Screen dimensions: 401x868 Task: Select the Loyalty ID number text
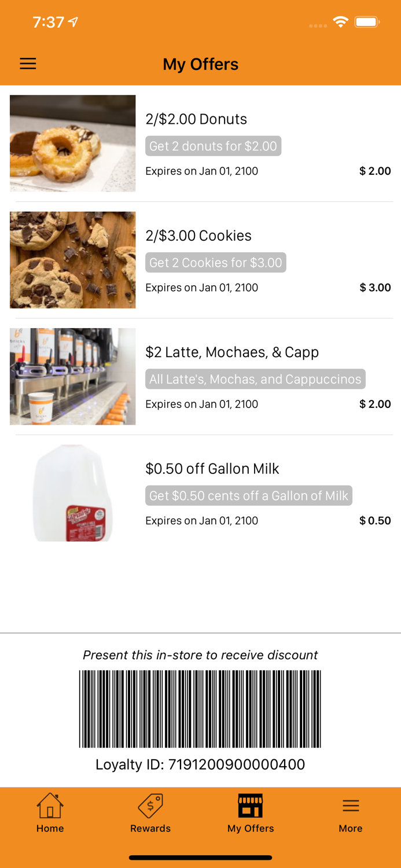(x=200, y=764)
